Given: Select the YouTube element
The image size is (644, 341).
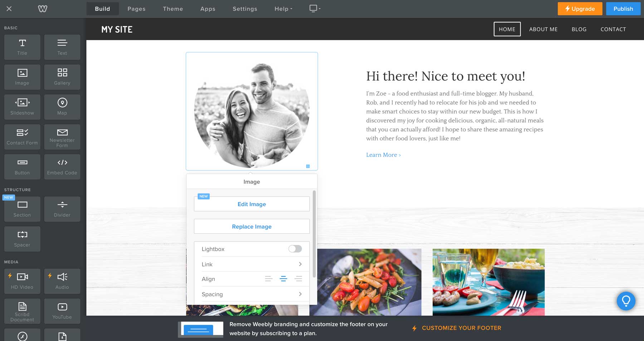Looking at the screenshot, I should [62, 311].
